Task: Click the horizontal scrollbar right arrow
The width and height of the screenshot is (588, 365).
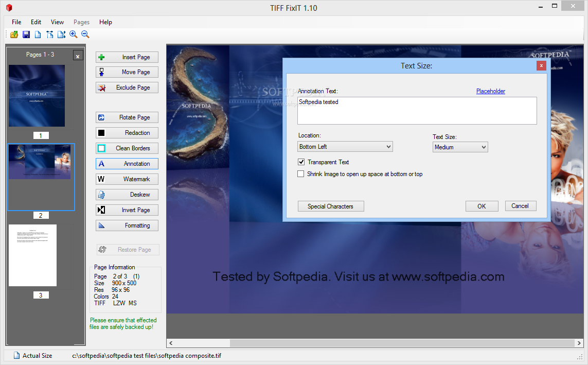Action: point(579,343)
